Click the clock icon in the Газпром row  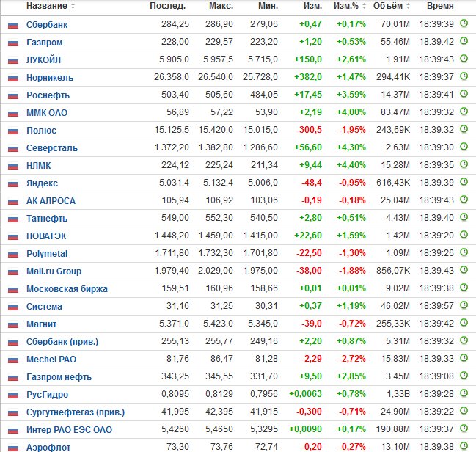[464, 40]
